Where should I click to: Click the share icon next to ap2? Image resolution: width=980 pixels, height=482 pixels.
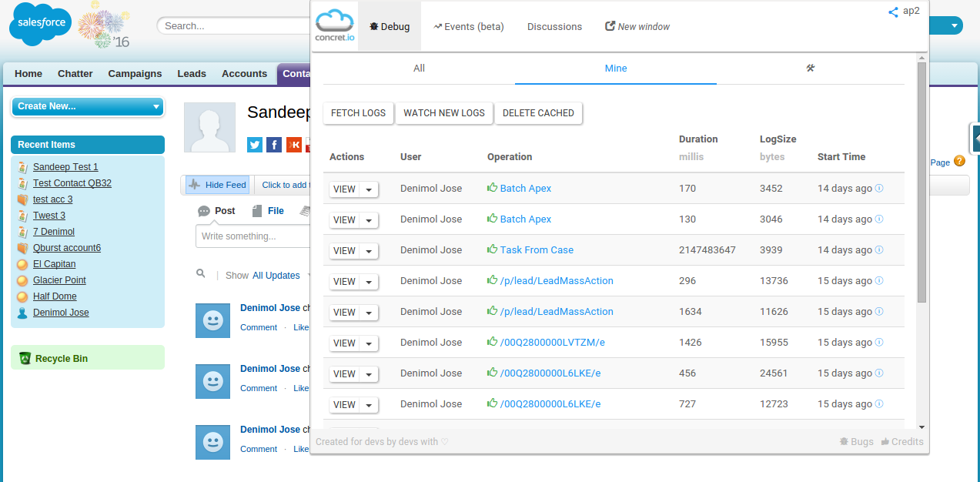893,12
